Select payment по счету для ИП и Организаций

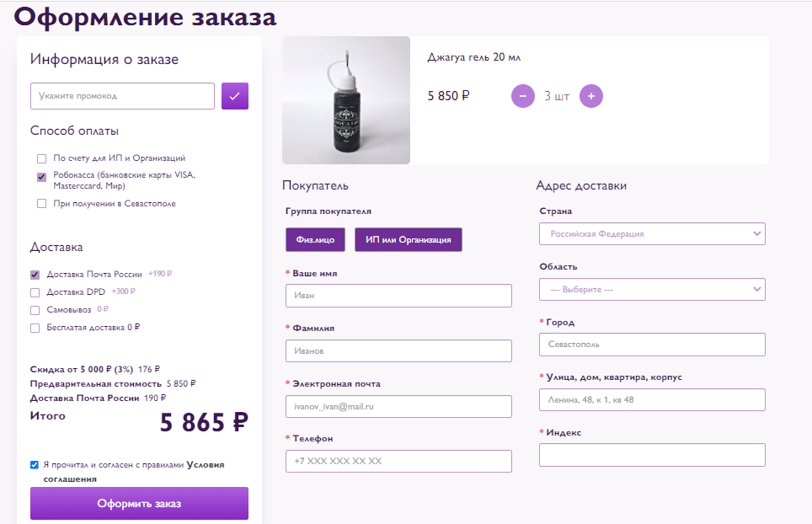pyautogui.click(x=41, y=158)
